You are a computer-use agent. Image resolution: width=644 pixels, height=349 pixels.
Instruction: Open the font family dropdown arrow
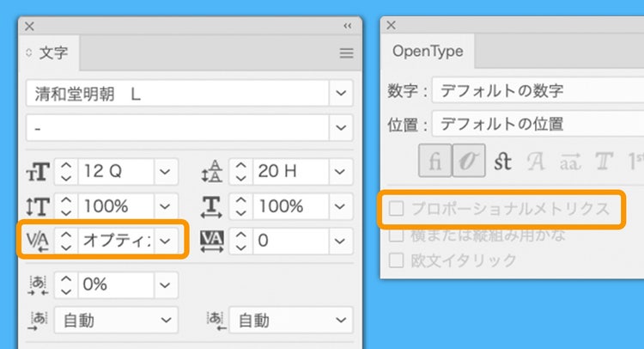(x=341, y=94)
